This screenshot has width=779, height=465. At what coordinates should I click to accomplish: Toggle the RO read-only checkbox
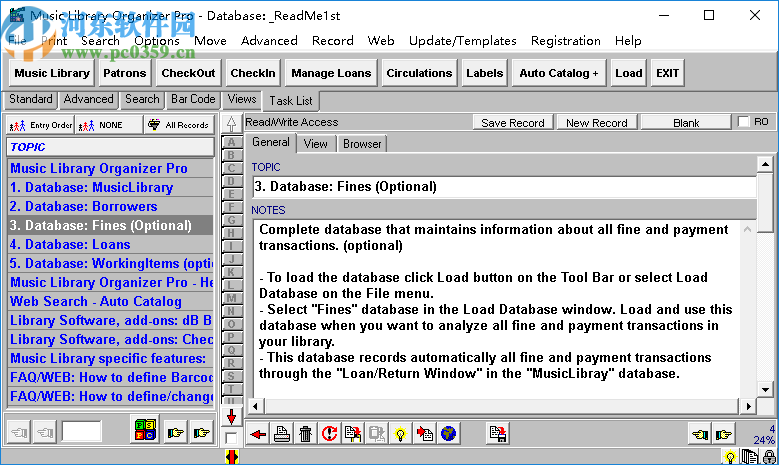(744, 122)
